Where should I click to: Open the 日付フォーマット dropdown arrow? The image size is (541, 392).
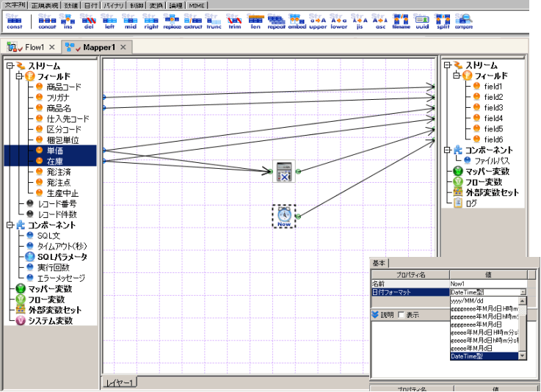click(x=523, y=292)
